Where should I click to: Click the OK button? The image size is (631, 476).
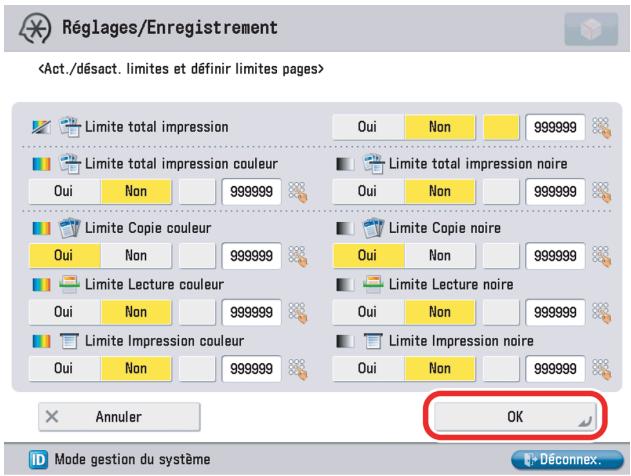pyautogui.click(x=515, y=417)
